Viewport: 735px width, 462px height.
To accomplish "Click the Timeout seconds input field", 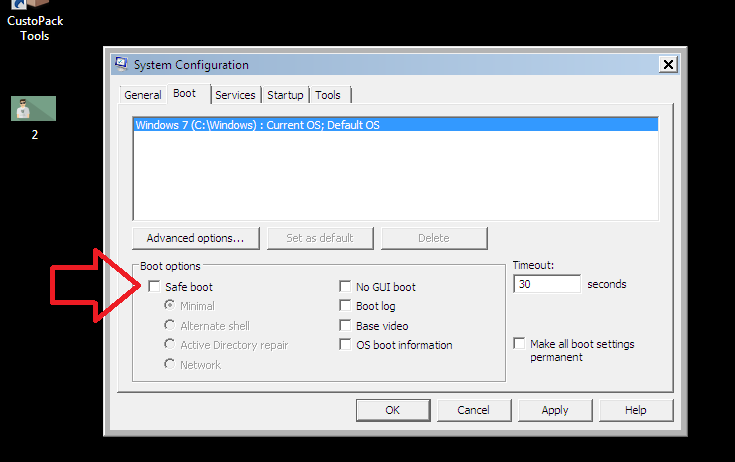I will (547, 284).
